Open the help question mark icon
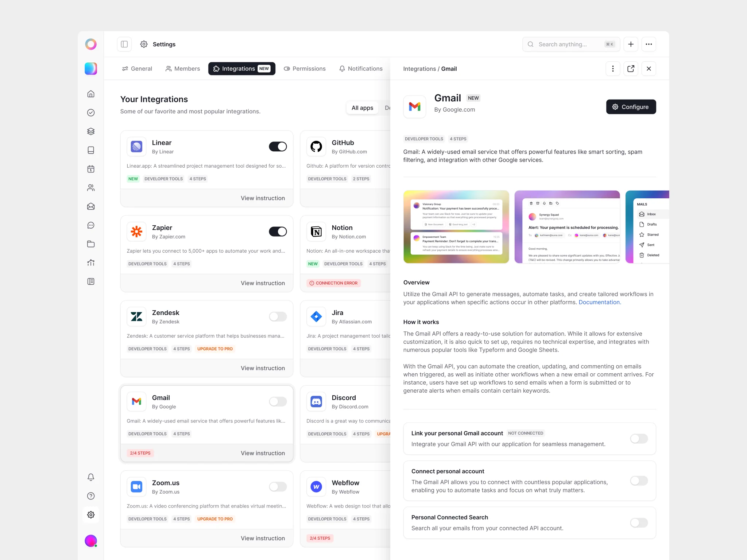The width and height of the screenshot is (747, 560). 91,496
